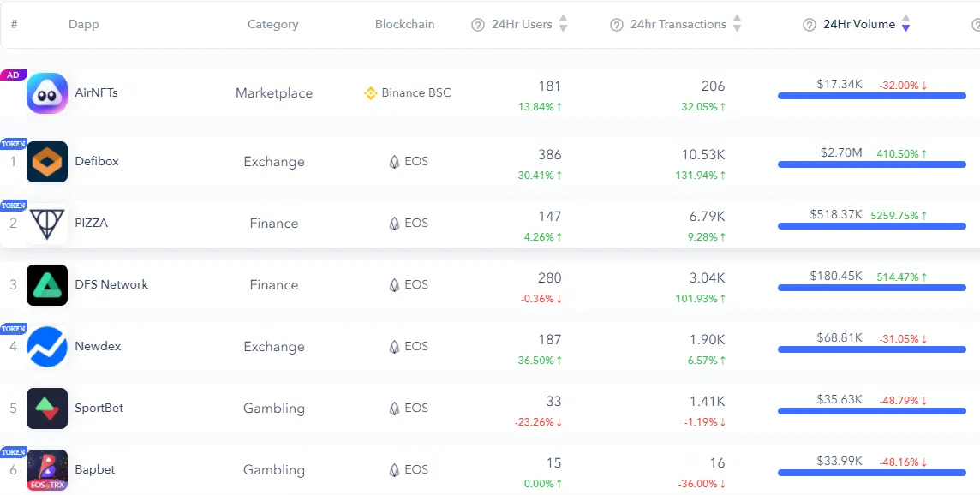980x495 pixels.
Task: Select the Blockchain column header
Action: click(x=405, y=24)
